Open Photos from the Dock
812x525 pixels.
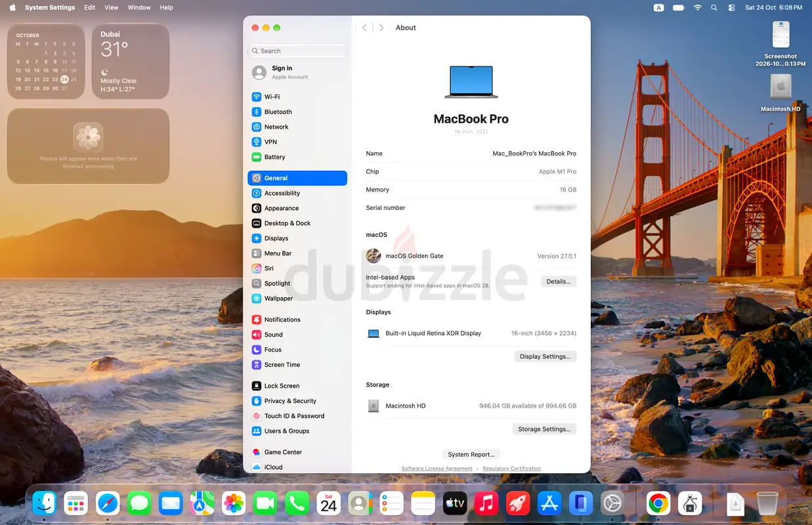(234, 503)
